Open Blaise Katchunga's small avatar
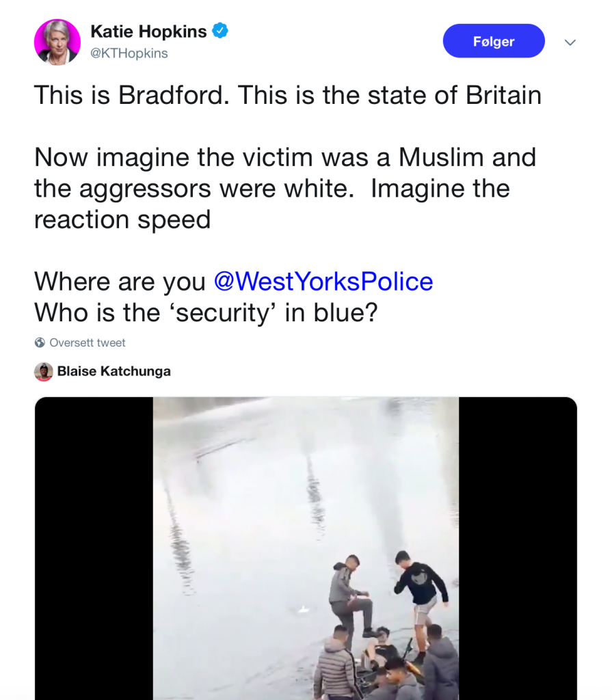Screen dimensions: 612x700 tap(44, 371)
